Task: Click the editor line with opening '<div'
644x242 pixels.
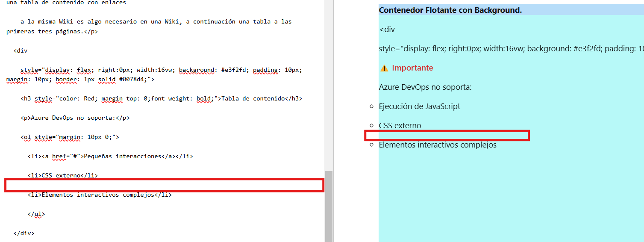Action: tap(21, 50)
